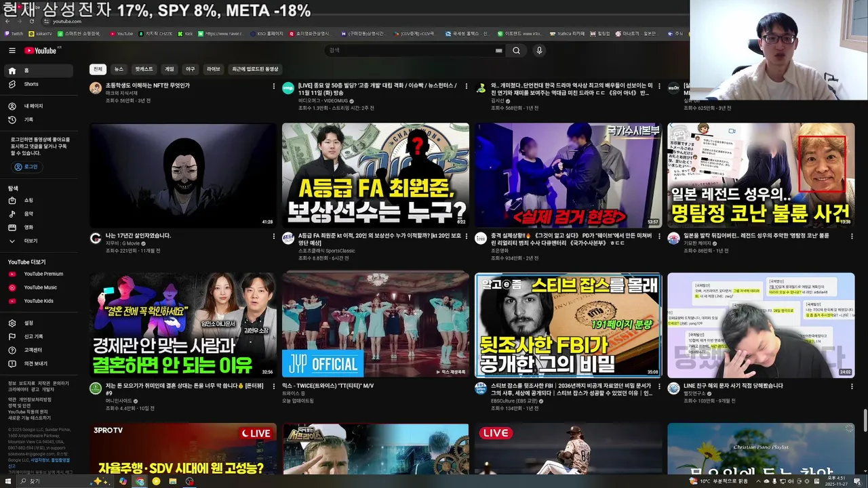Open the kakaoTV bookmark
Viewport: 868px width, 488px height.
[40, 33]
